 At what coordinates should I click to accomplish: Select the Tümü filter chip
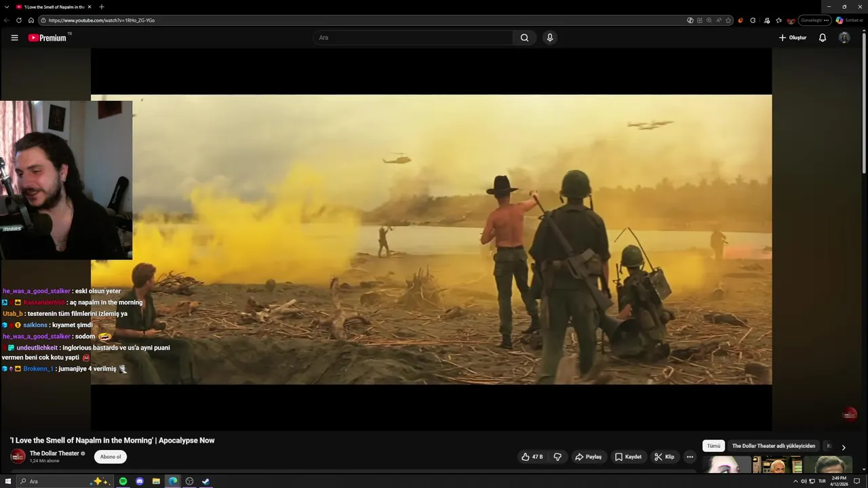713,446
